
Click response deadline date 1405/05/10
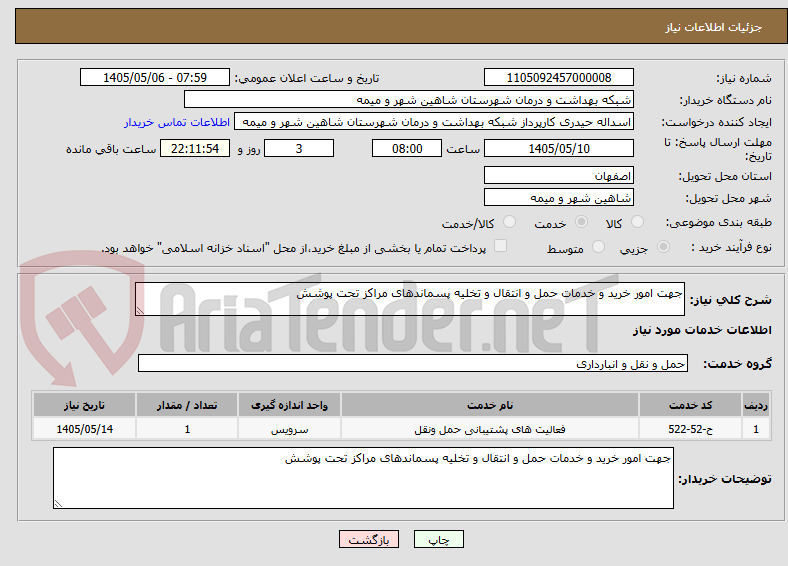click(559, 148)
